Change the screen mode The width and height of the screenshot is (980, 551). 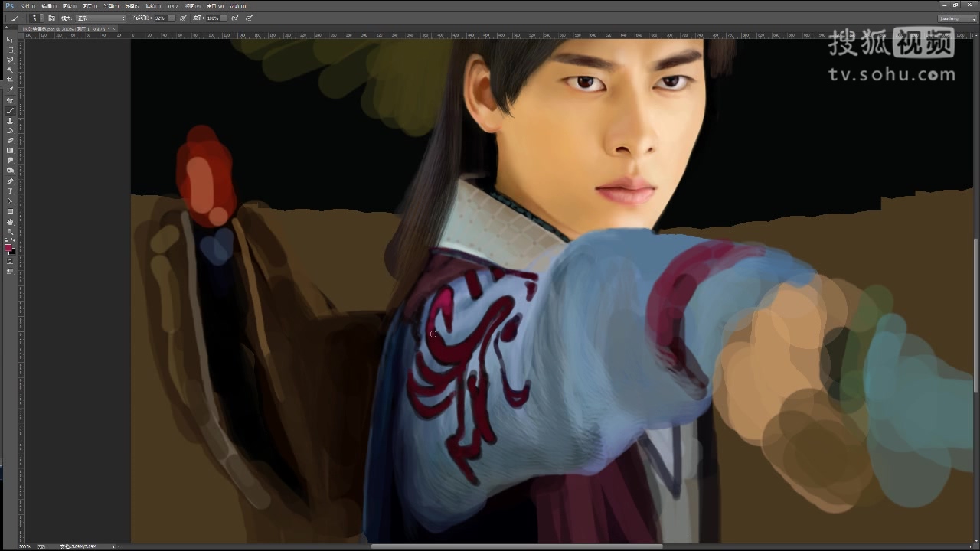tap(10, 271)
